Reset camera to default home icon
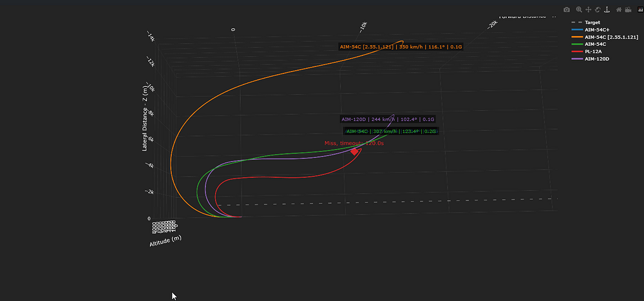 (x=619, y=10)
